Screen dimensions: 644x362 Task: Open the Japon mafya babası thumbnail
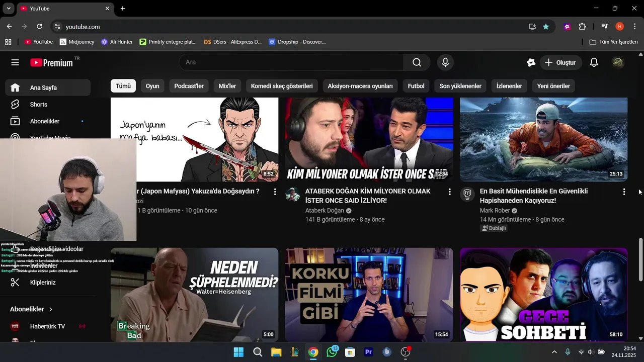coord(194,139)
